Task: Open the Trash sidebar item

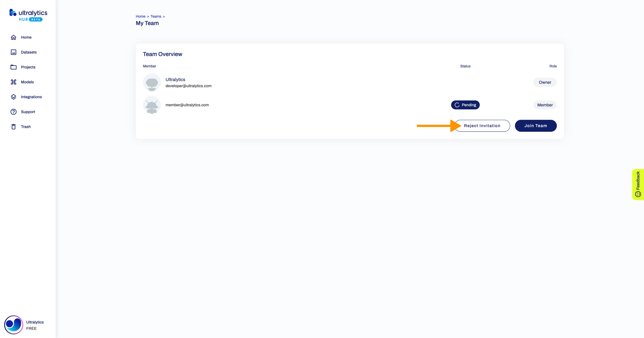Action: pos(25,127)
